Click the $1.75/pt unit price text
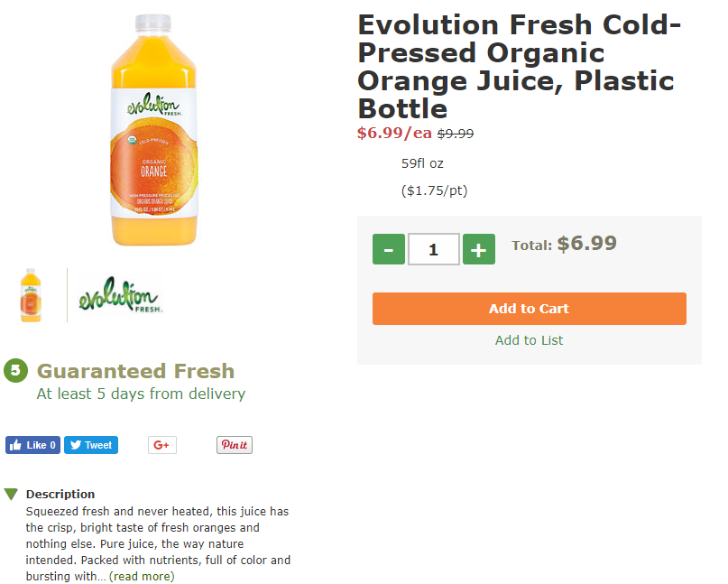728x584 pixels. click(x=434, y=190)
